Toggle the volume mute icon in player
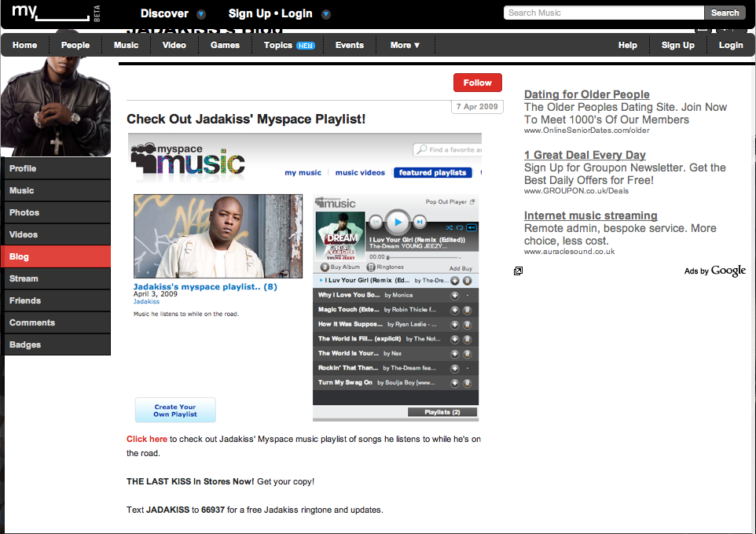This screenshot has height=534, width=756. [472, 228]
